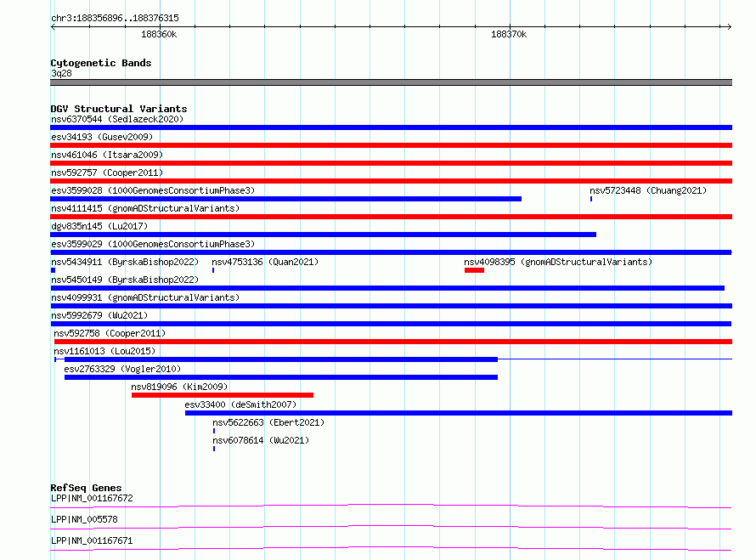Click the Cytogenetic Bands track title
Screen dimensions: 756x560
click(101, 63)
